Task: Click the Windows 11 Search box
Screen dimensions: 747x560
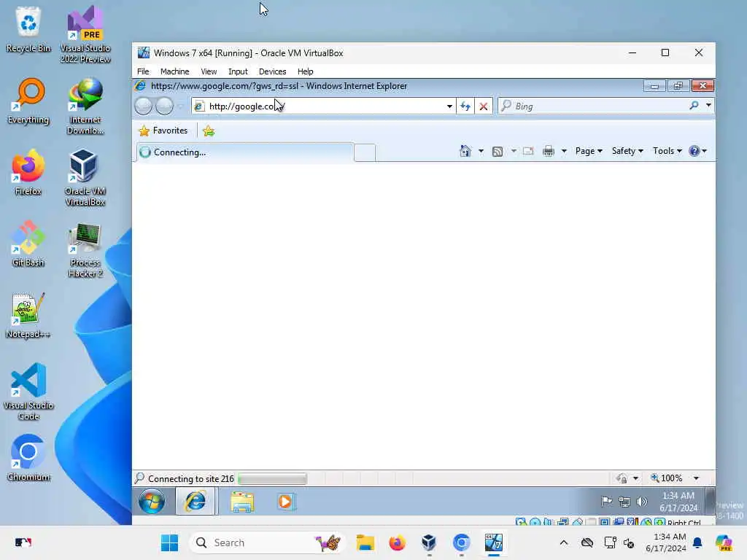Action: 267,542
